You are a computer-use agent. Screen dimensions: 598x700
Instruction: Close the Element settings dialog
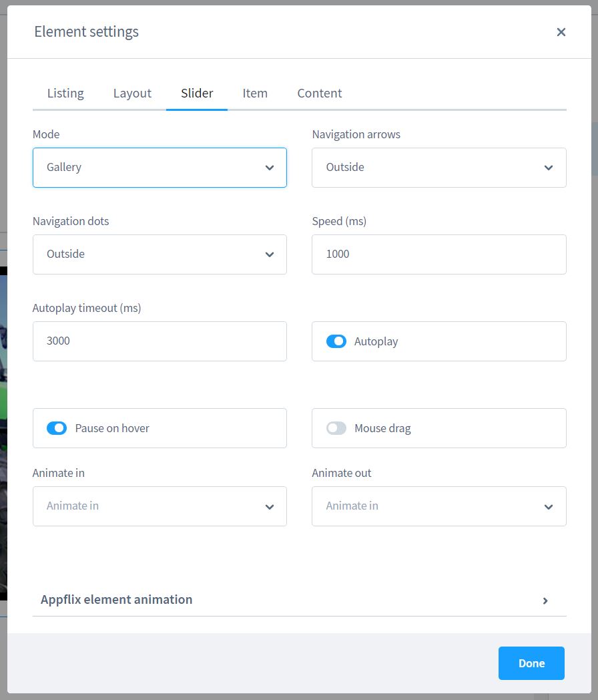tap(561, 32)
